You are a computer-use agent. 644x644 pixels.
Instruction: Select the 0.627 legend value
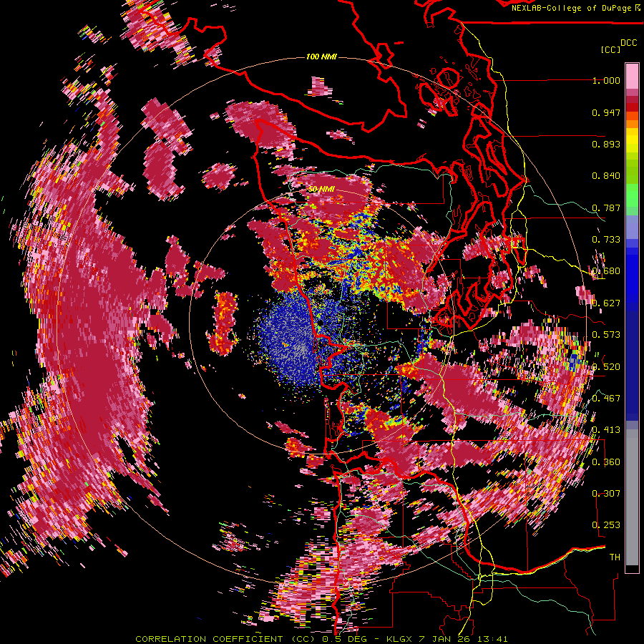pos(606,303)
